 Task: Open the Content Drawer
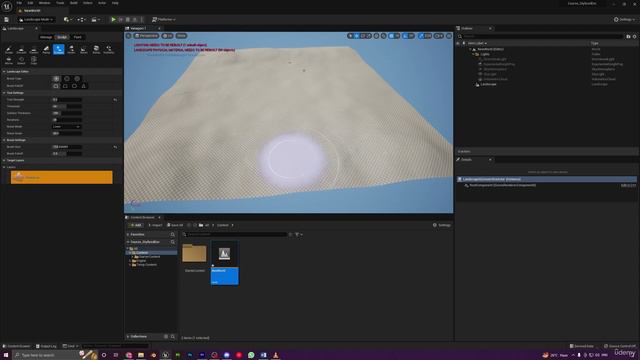(17, 346)
